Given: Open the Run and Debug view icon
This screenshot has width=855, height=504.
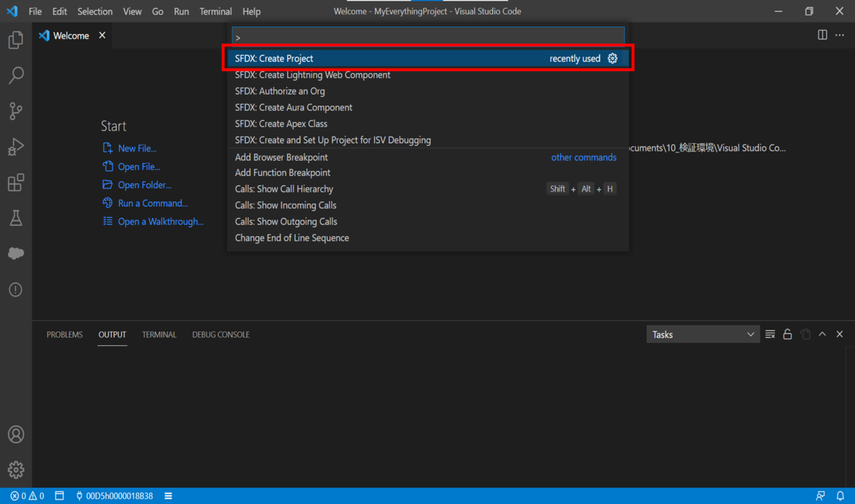Looking at the screenshot, I should (16, 147).
